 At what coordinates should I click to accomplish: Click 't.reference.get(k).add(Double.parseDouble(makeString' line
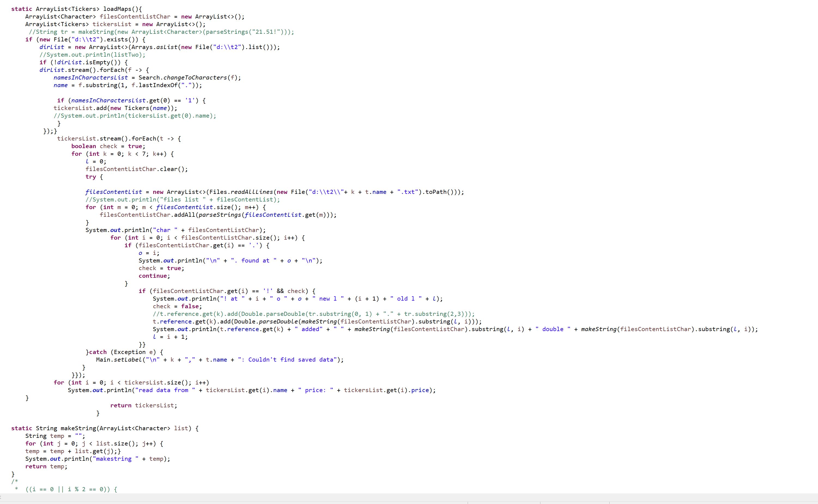click(x=317, y=322)
